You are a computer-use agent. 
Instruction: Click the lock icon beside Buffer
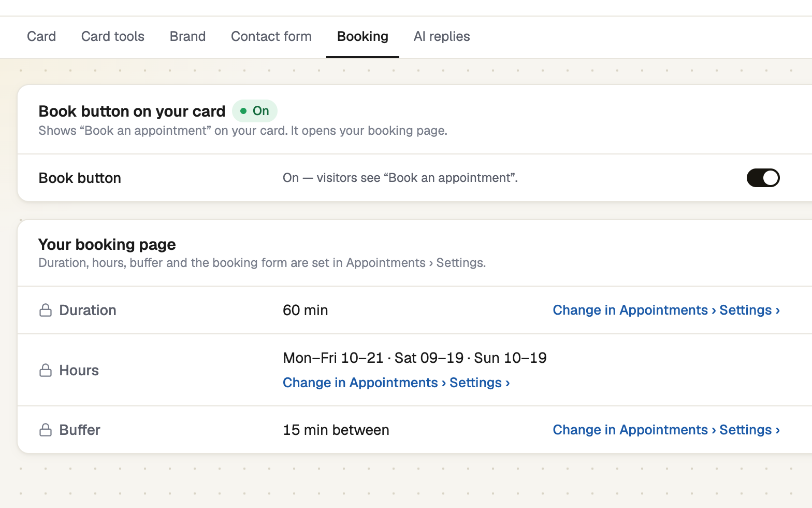click(46, 430)
